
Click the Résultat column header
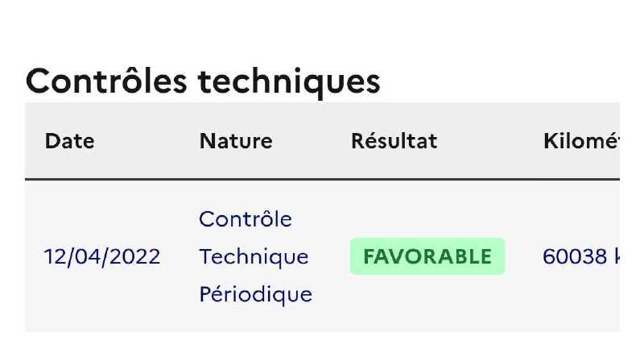pos(394,140)
